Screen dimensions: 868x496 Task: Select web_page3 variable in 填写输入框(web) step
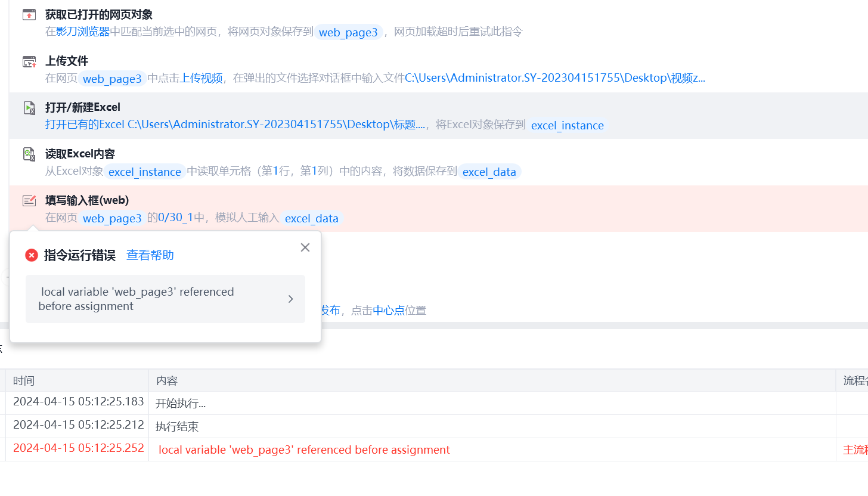coord(112,218)
